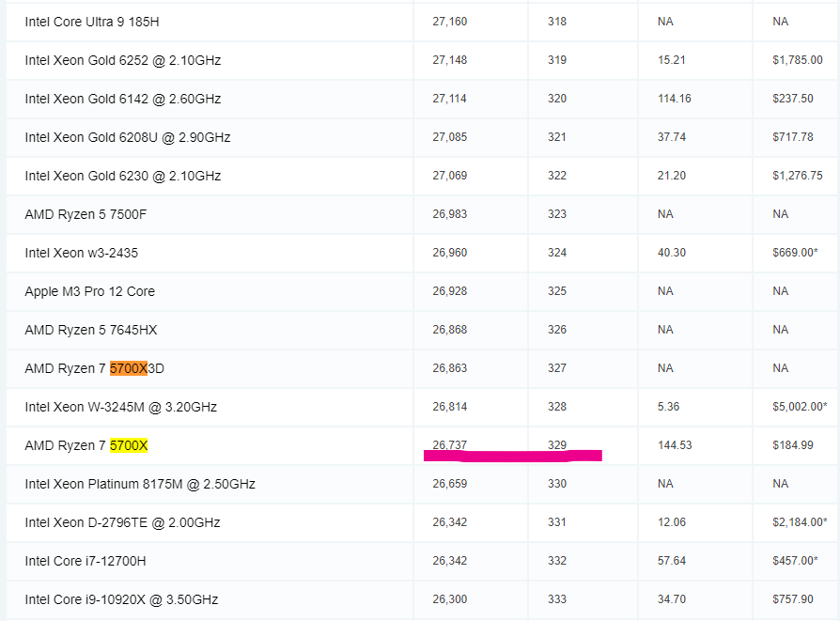Screen dimensions: 840x621
Task: Click the 26,659 score for Xeon Platinum
Action: pos(449,484)
